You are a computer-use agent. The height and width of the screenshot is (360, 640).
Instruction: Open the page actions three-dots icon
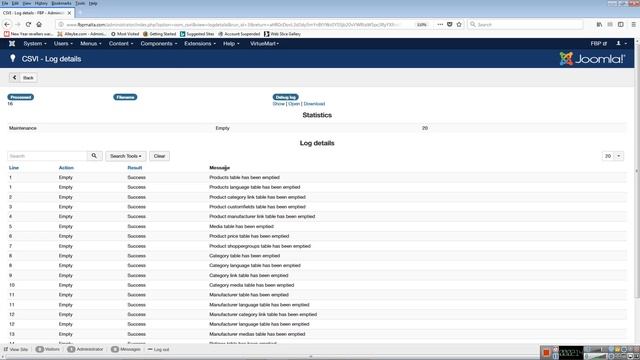tap(440, 24)
